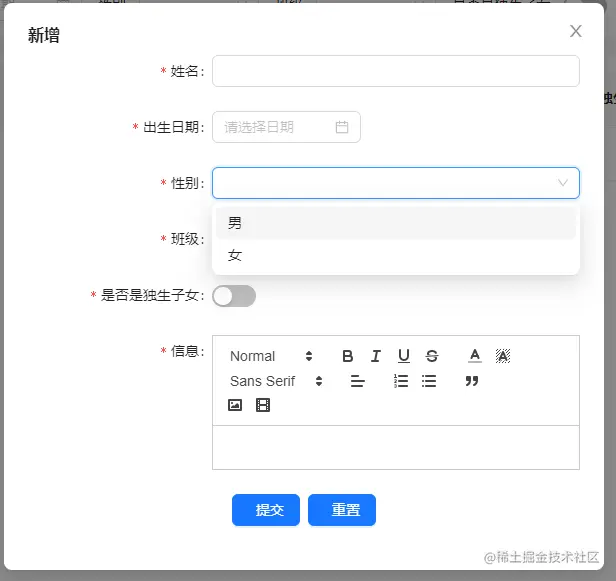The width and height of the screenshot is (616, 581).
Task: Open the 请选择日期 date picker field
Action: 286,127
